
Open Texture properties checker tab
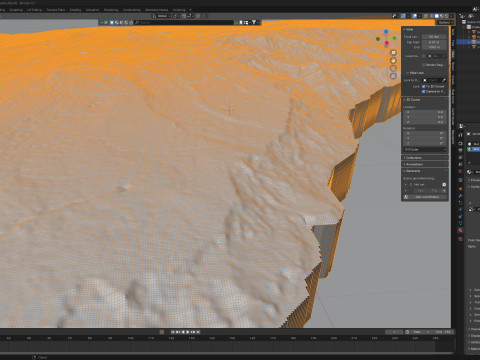click(x=460, y=239)
